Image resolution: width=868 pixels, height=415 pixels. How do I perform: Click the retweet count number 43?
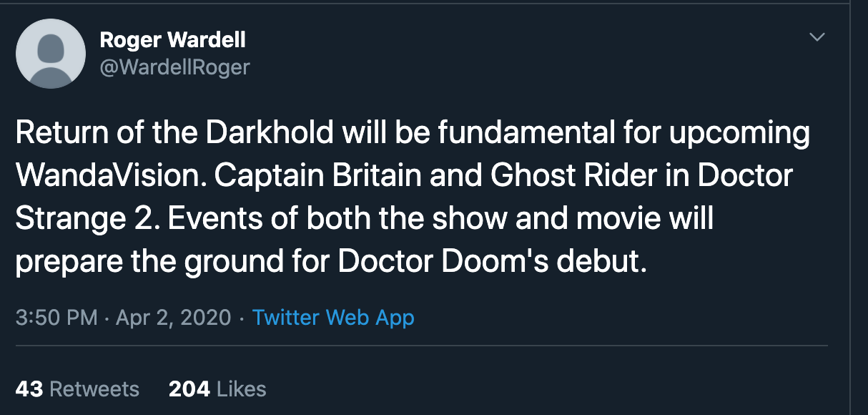pyautogui.click(x=29, y=389)
